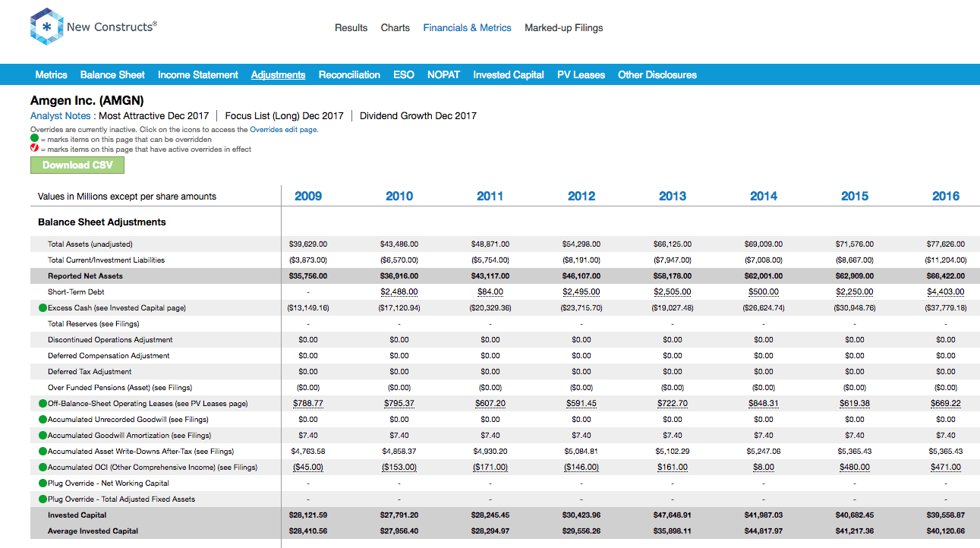Open Marked-up Filings
The height and width of the screenshot is (548, 980).
point(564,28)
